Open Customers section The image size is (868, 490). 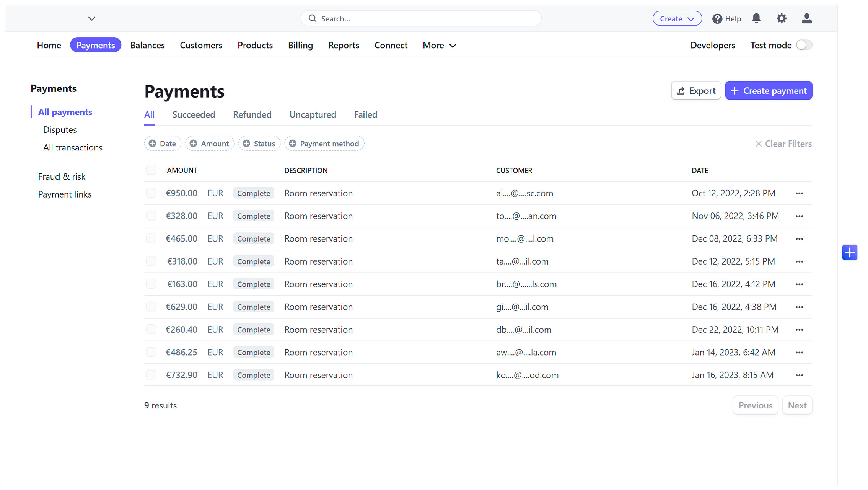coord(201,45)
